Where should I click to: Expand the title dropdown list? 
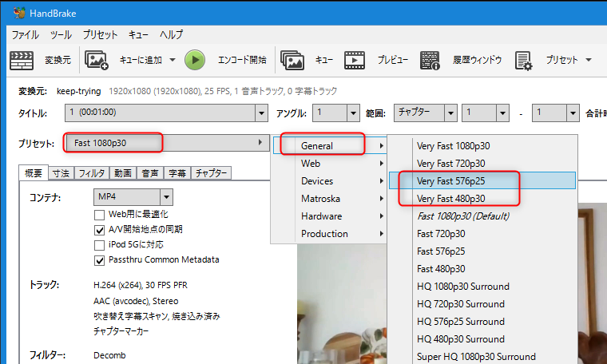[261, 113]
